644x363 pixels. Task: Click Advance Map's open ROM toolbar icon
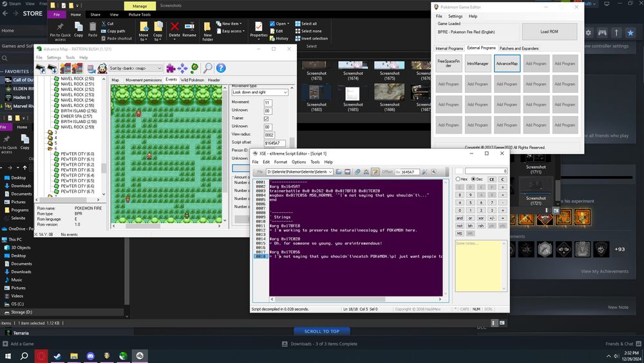pyautogui.click(x=41, y=68)
